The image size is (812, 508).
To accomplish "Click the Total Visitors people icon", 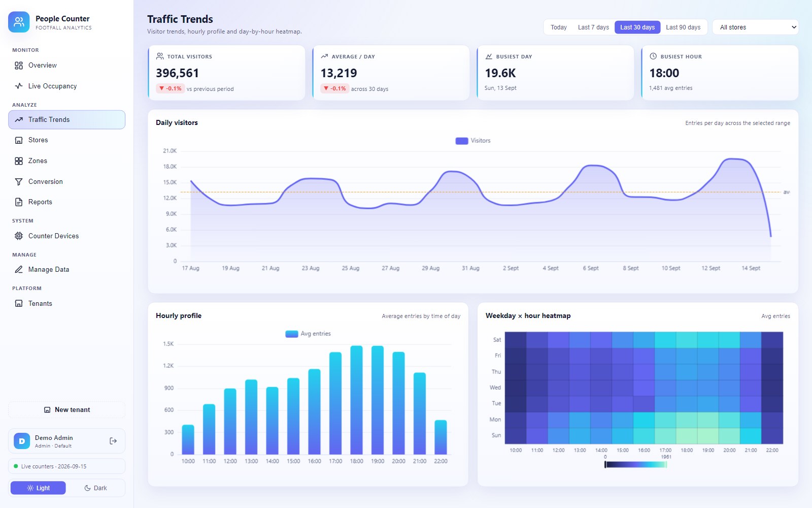I will click(160, 56).
